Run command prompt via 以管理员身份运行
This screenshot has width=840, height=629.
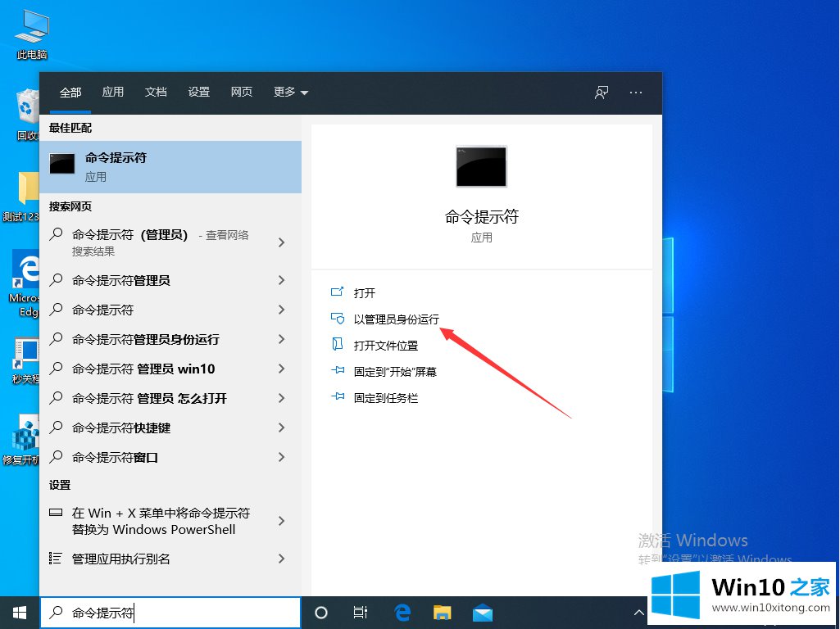click(x=396, y=319)
